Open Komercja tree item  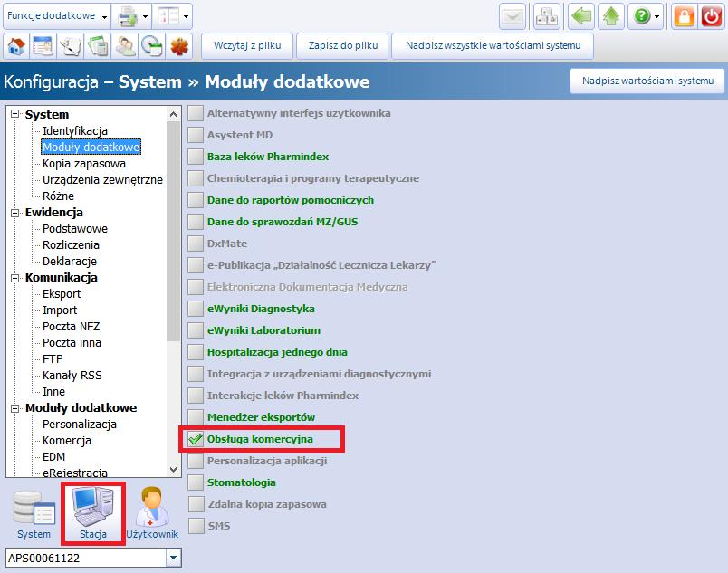coord(67,440)
